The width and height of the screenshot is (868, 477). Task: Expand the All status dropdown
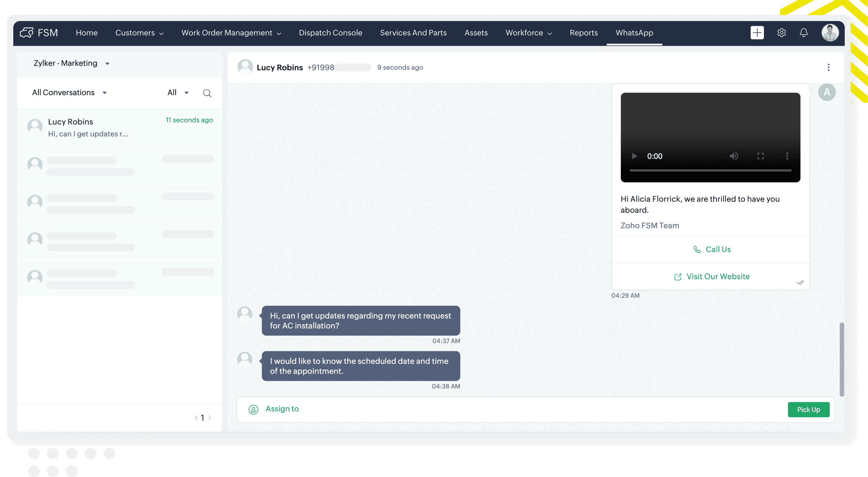[178, 93]
